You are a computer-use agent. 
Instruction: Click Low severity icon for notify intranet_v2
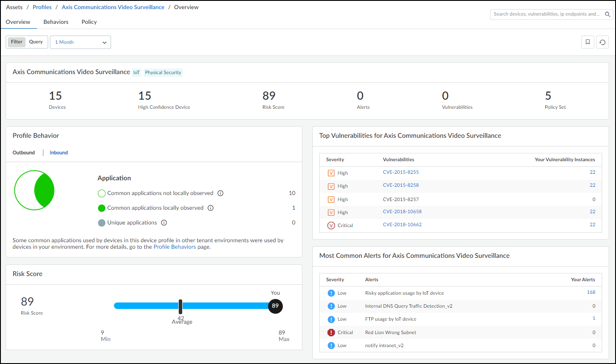pyautogui.click(x=331, y=345)
